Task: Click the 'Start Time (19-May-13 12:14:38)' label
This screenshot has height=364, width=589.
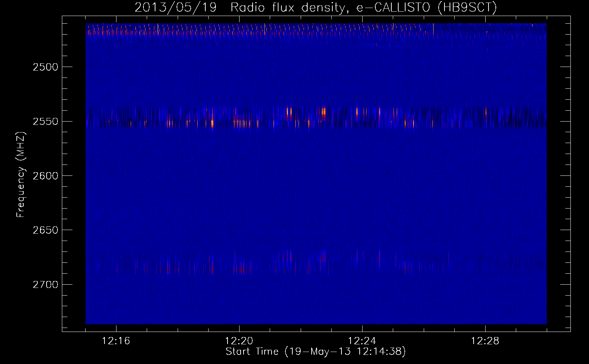Action: 316,352
